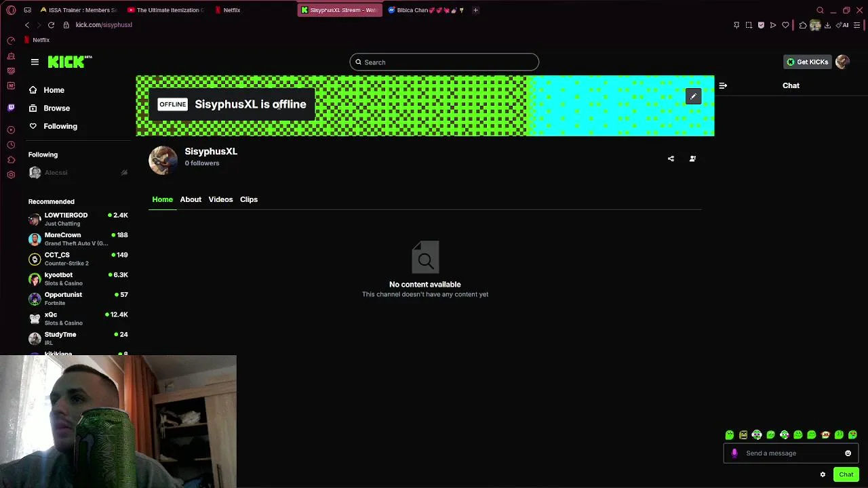This screenshot has height=488, width=868.
Task: Switch to the Videos tab
Action: pyautogui.click(x=220, y=199)
